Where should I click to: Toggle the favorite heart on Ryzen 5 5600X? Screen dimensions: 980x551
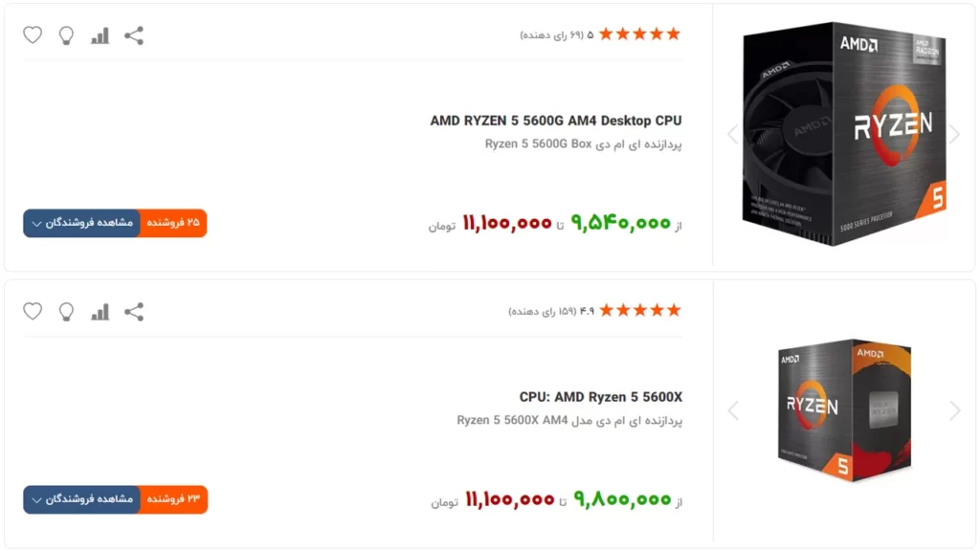[32, 311]
